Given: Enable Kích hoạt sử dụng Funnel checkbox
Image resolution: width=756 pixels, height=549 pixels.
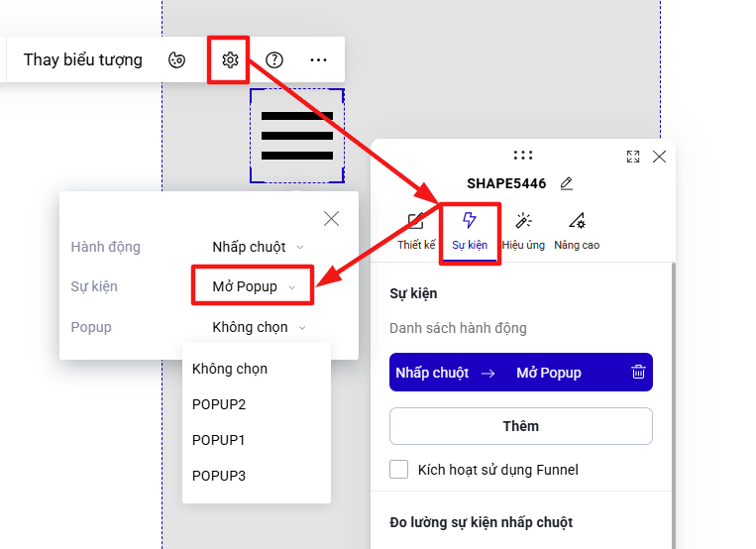Looking at the screenshot, I should pos(398,469).
